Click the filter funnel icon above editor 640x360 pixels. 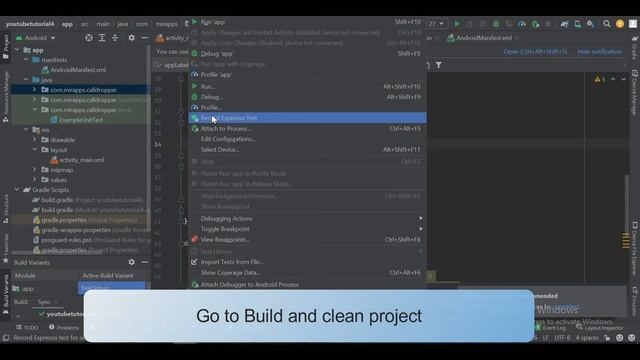[439, 65]
